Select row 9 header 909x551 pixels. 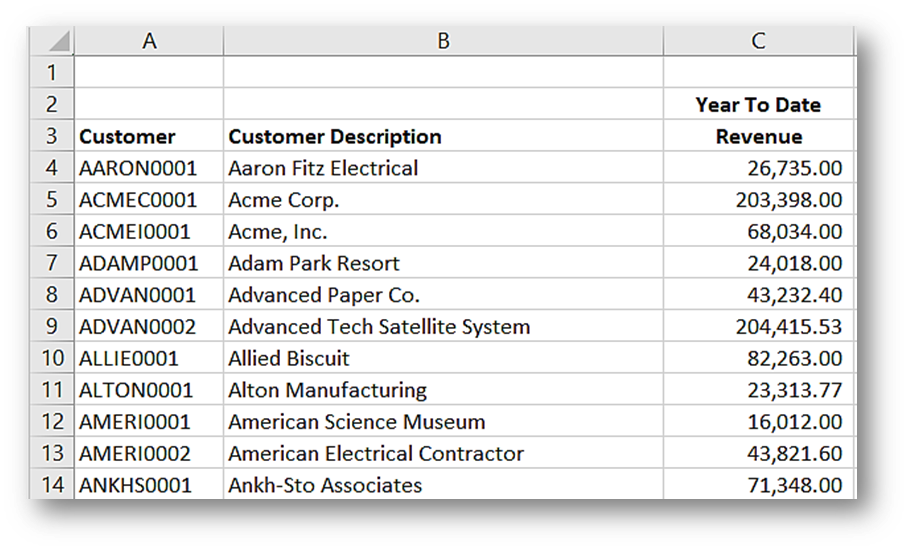[x=52, y=327]
